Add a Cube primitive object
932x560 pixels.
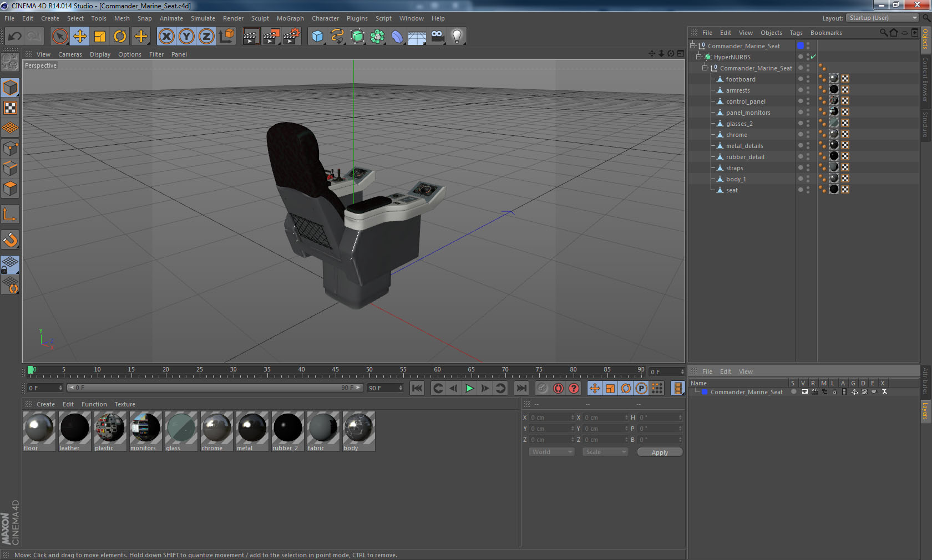[x=317, y=37]
